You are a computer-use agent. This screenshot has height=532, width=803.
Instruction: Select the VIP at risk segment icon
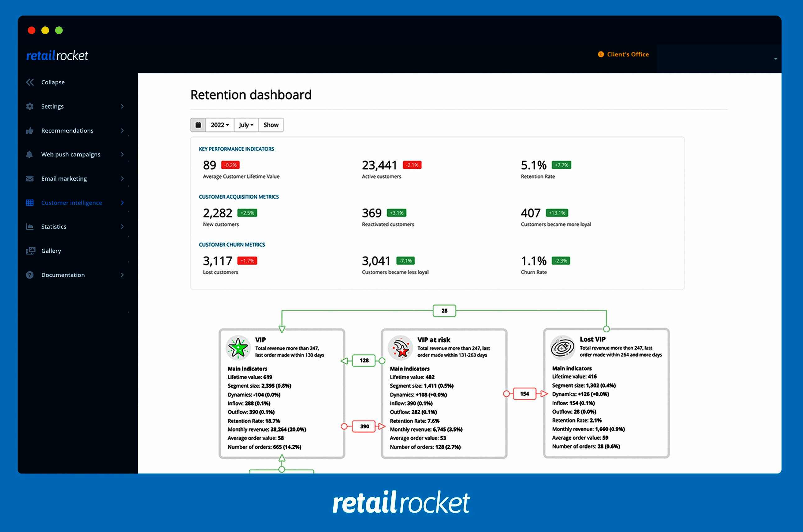pyautogui.click(x=401, y=347)
